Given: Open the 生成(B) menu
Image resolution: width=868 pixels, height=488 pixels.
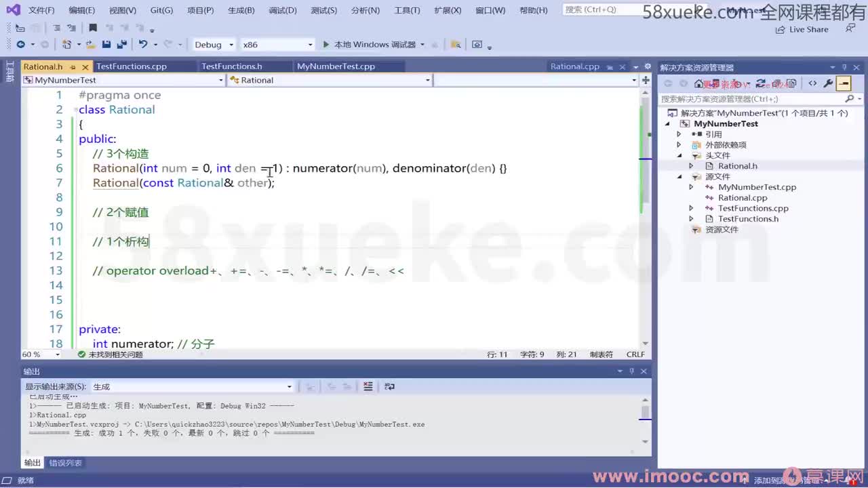Looking at the screenshot, I should (241, 10).
